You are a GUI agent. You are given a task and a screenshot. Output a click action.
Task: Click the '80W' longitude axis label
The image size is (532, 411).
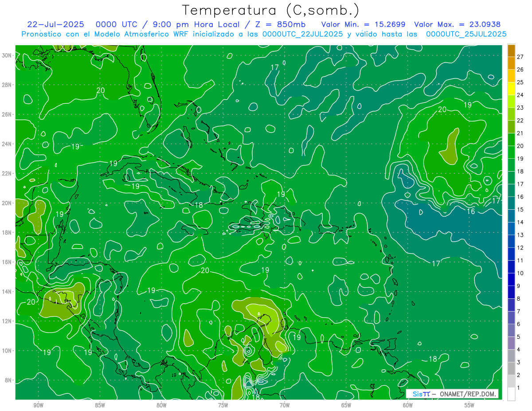point(161,405)
